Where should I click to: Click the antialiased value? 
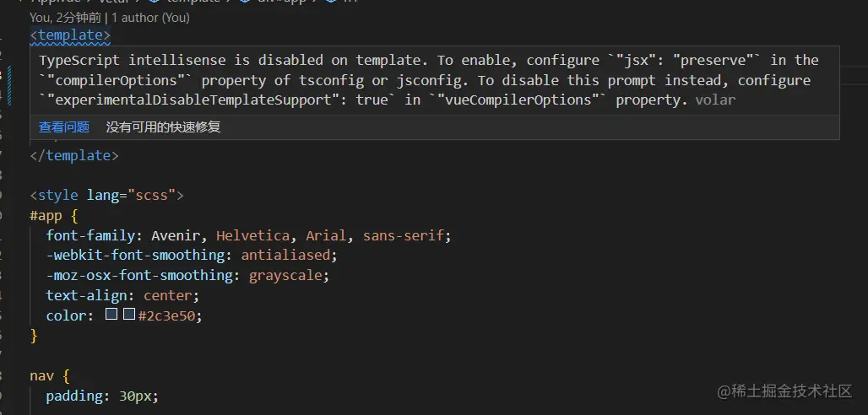click(287, 255)
